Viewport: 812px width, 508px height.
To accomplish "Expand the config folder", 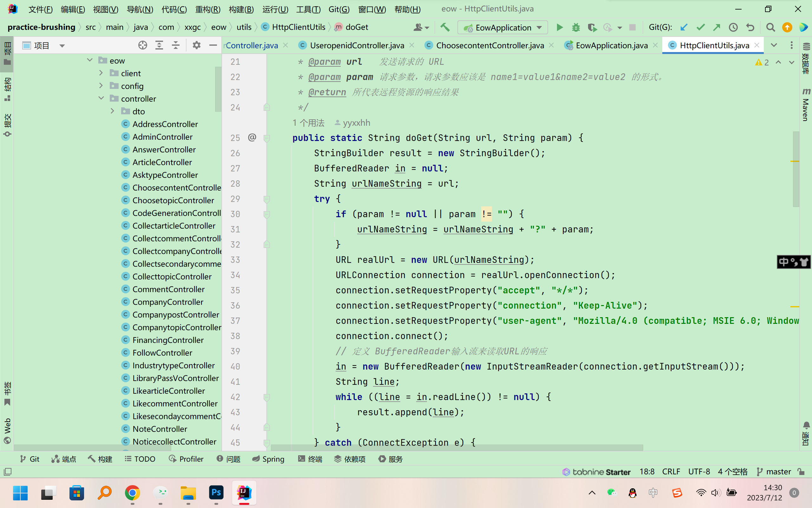I will tap(101, 86).
